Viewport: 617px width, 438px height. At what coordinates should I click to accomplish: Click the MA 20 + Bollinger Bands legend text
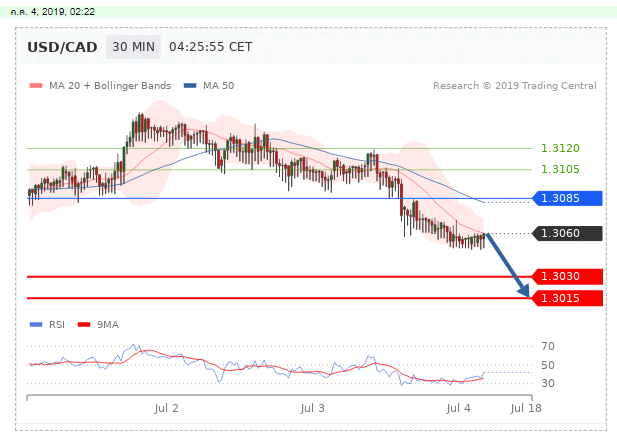pos(110,85)
